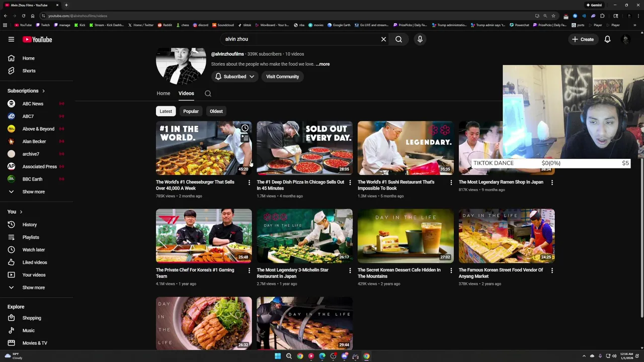This screenshot has width=644, height=362.
Task: Click the browser address bar
Action: (287, 16)
